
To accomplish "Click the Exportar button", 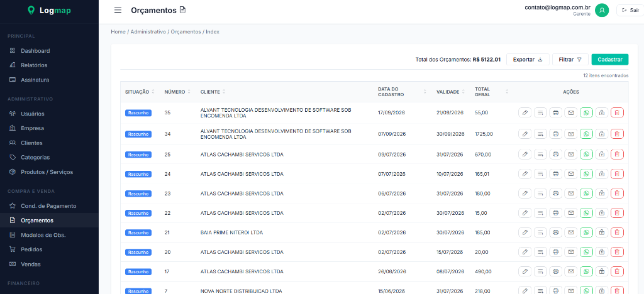I will [528, 60].
